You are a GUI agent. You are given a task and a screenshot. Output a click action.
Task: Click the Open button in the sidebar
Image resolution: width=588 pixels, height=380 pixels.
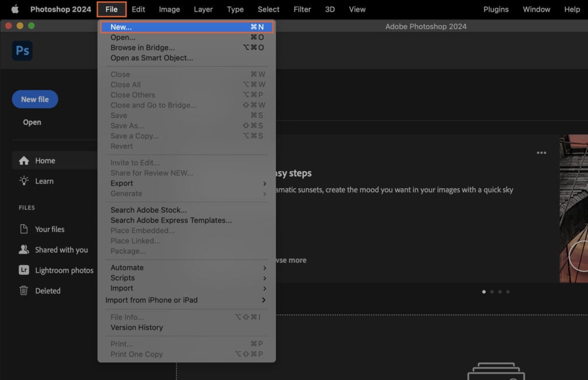pos(32,122)
